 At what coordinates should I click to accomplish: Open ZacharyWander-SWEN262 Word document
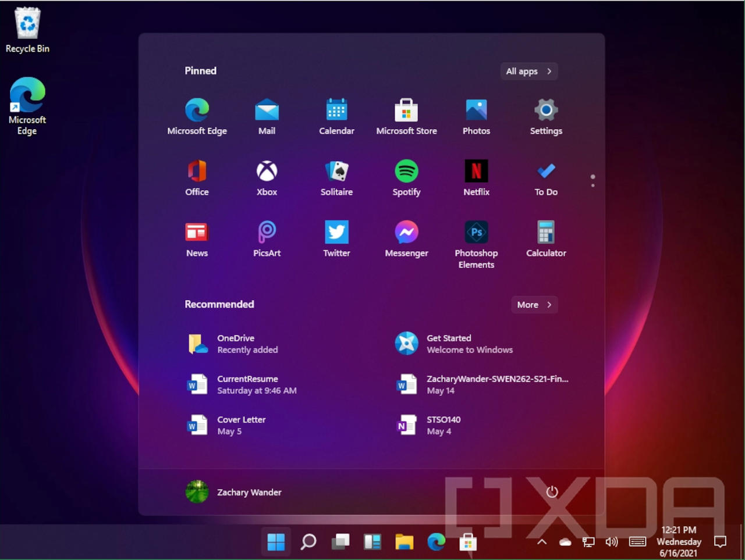pos(481,384)
